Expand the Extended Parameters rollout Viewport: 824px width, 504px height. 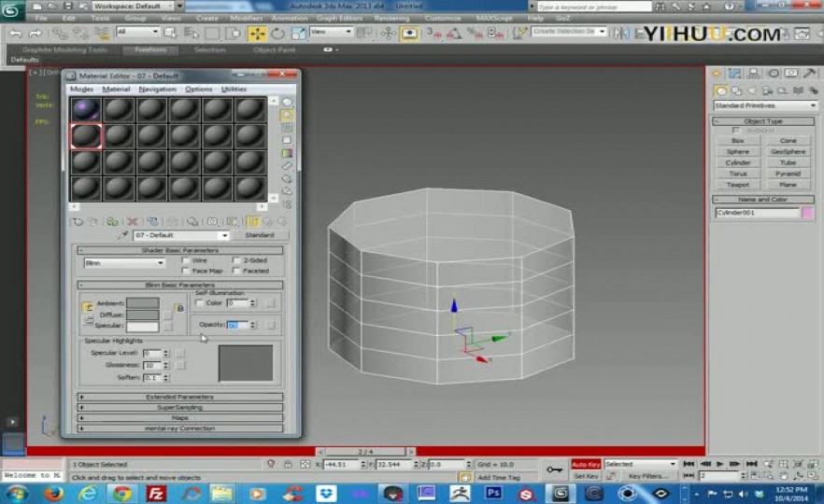[x=179, y=397]
